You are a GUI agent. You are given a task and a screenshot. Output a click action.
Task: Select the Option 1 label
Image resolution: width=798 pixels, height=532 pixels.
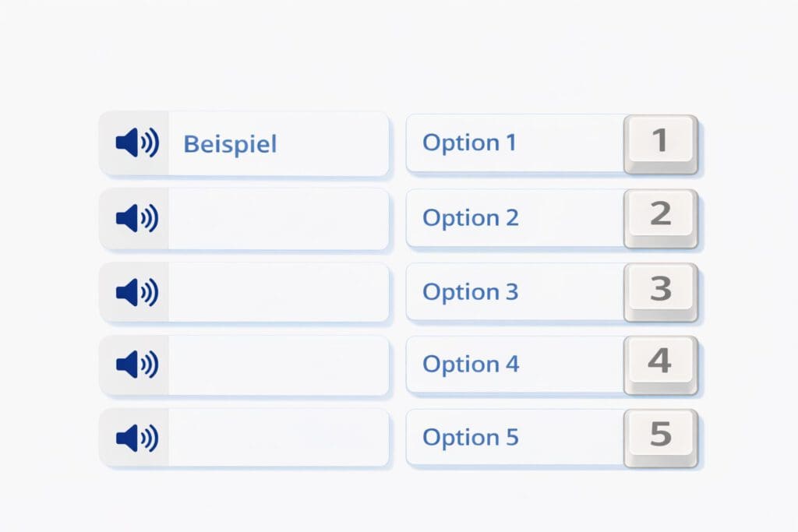tap(469, 143)
